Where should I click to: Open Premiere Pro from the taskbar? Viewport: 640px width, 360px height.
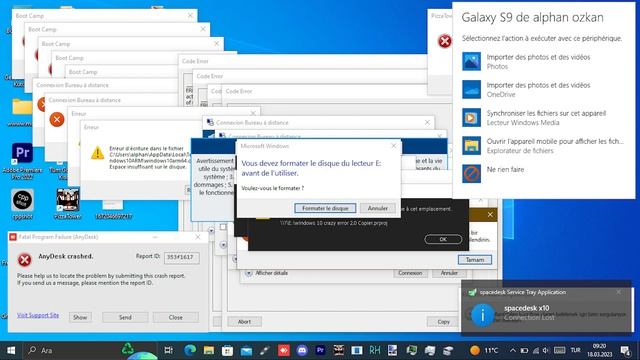320,350
